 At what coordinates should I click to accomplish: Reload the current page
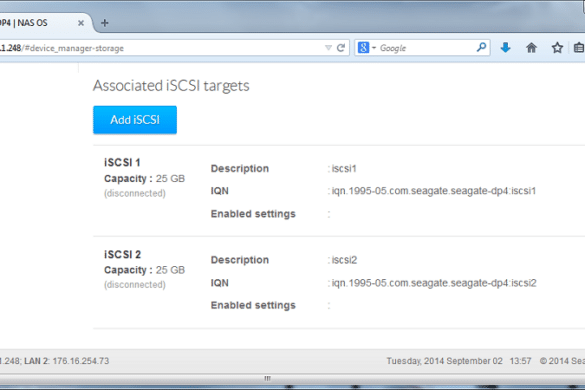(x=341, y=48)
